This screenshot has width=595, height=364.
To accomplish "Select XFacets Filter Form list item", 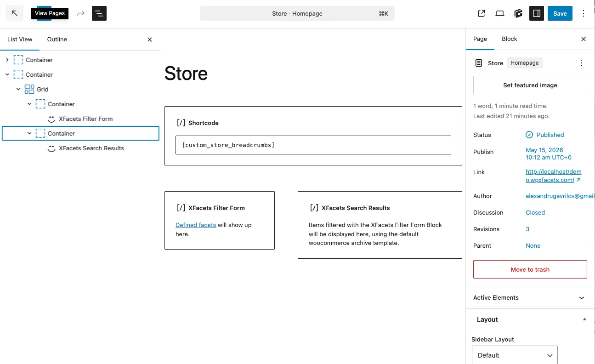I will tap(85, 119).
